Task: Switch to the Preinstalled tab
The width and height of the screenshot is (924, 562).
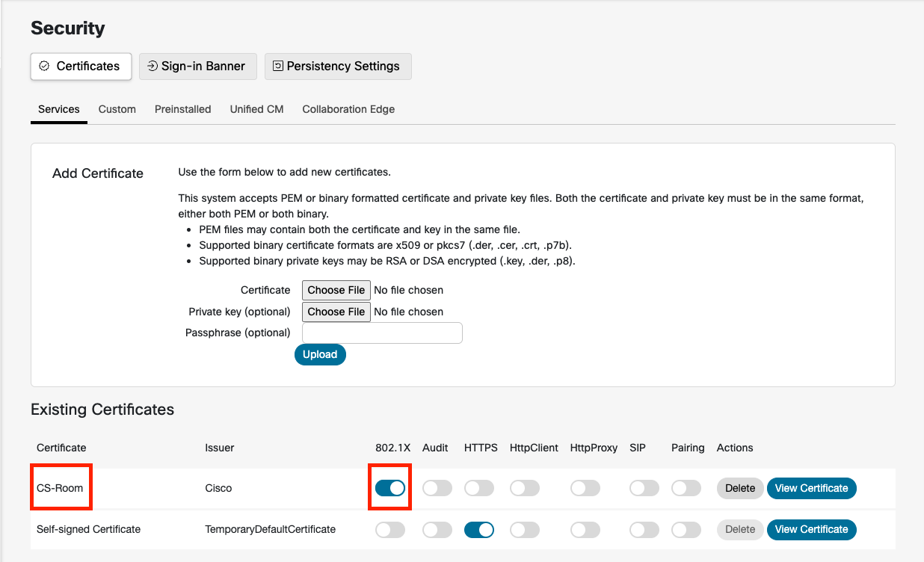Action: [x=183, y=109]
